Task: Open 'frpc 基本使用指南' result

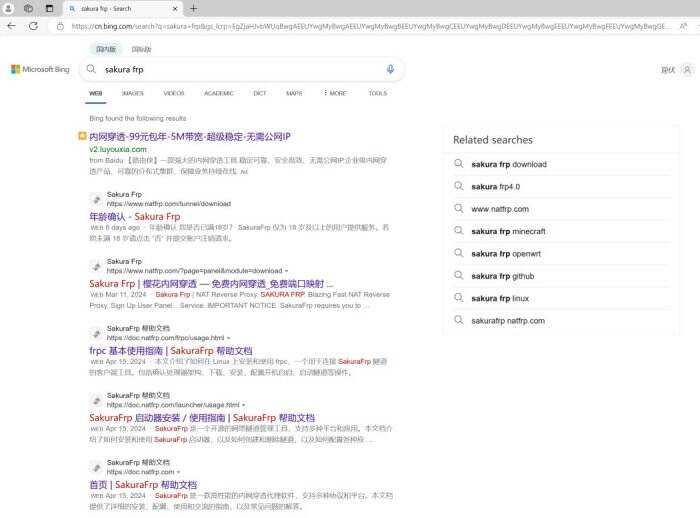Action: click(x=171, y=351)
